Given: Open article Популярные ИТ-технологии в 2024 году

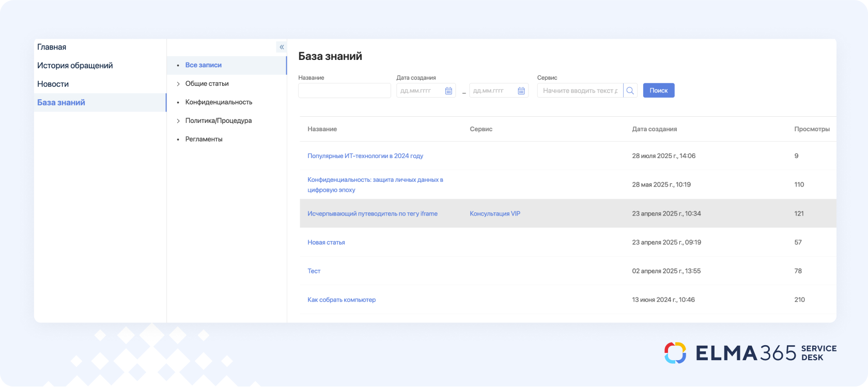Looking at the screenshot, I should point(365,156).
